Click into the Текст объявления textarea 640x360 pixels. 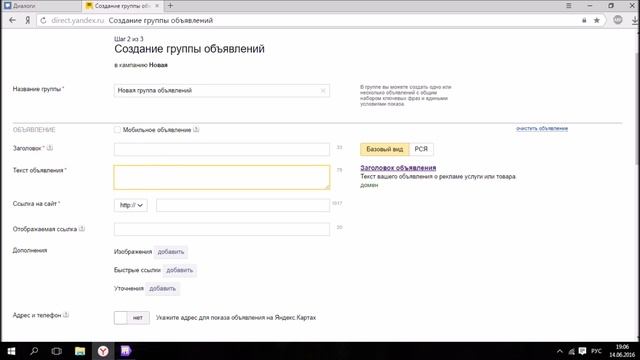(x=222, y=177)
